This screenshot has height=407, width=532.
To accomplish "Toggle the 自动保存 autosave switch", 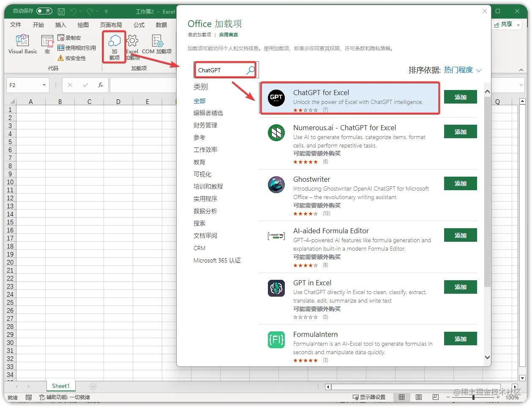I will pos(44,11).
